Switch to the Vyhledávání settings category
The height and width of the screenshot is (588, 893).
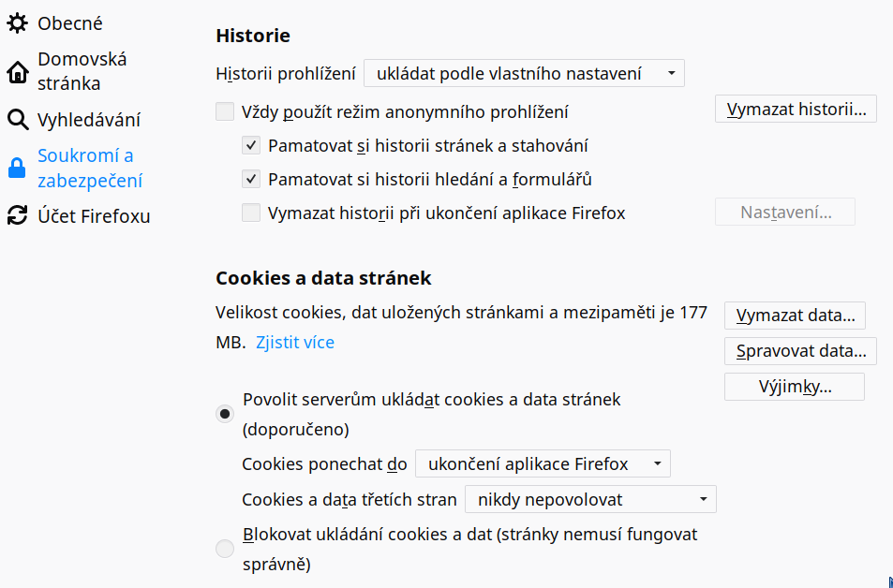tap(89, 120)
